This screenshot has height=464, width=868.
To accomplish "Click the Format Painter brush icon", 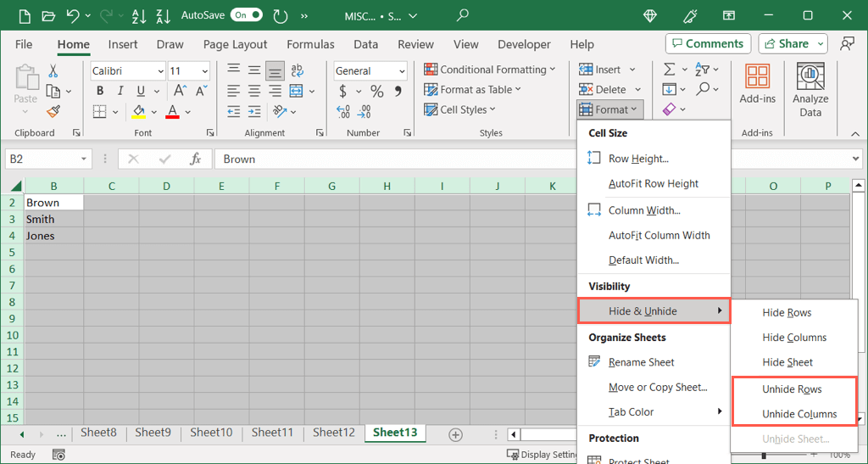I will point(53,111).
